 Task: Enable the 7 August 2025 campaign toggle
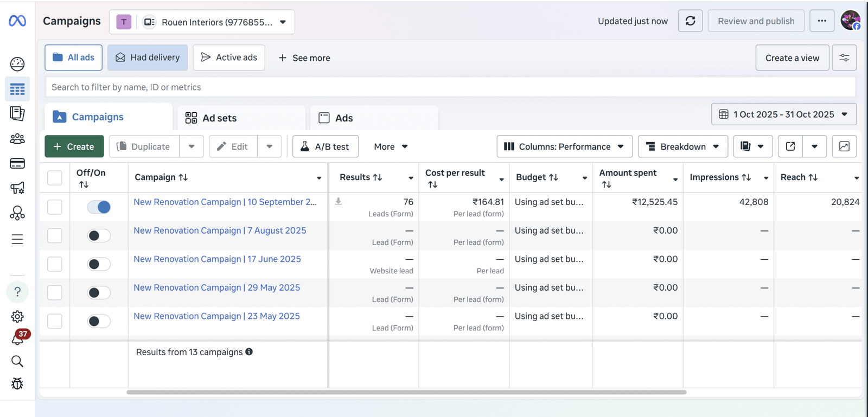coord(99,235)
